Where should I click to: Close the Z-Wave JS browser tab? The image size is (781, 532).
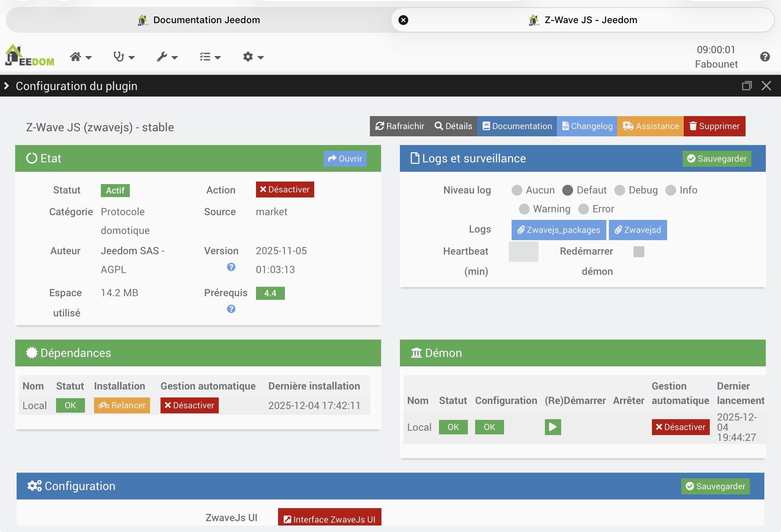tap(403, 20)
